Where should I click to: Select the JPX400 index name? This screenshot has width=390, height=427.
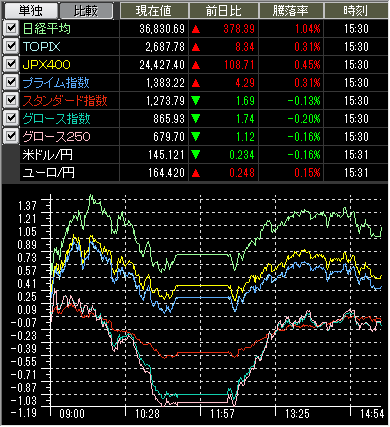(46, 65)
